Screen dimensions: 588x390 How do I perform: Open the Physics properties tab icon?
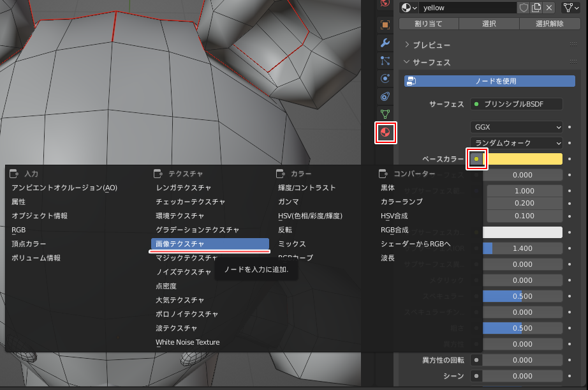[385, 79]
